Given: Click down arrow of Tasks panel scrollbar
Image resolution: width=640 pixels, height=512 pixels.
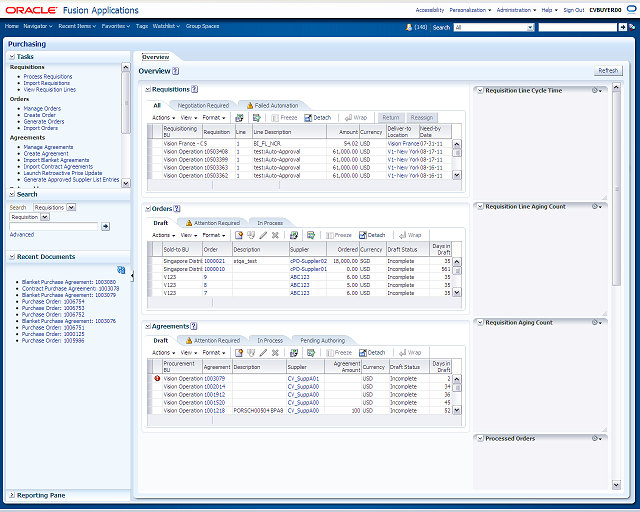Looking at the screenshot, I should [126, 183].
